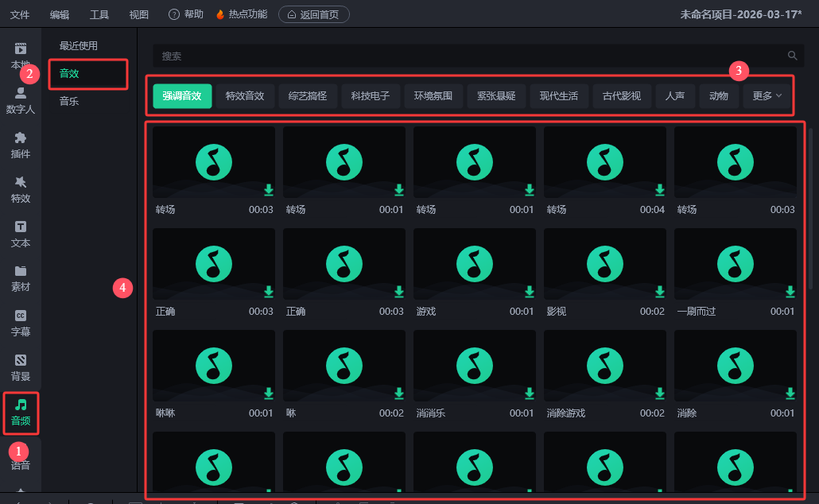Image resolution: width=819 pixels, height=504 pixels.
Task: Open the 特效 effects panel
Action: point(21,189)
